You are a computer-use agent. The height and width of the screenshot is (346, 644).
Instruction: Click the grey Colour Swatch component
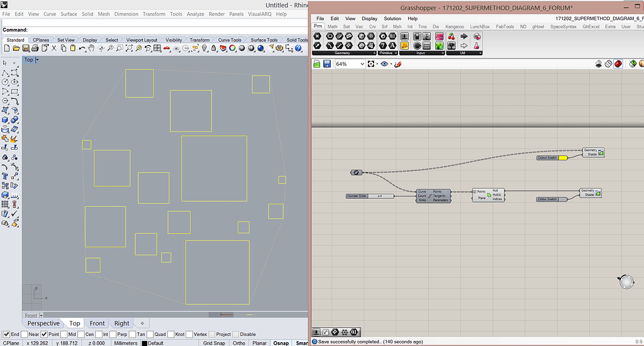point(552,199)
